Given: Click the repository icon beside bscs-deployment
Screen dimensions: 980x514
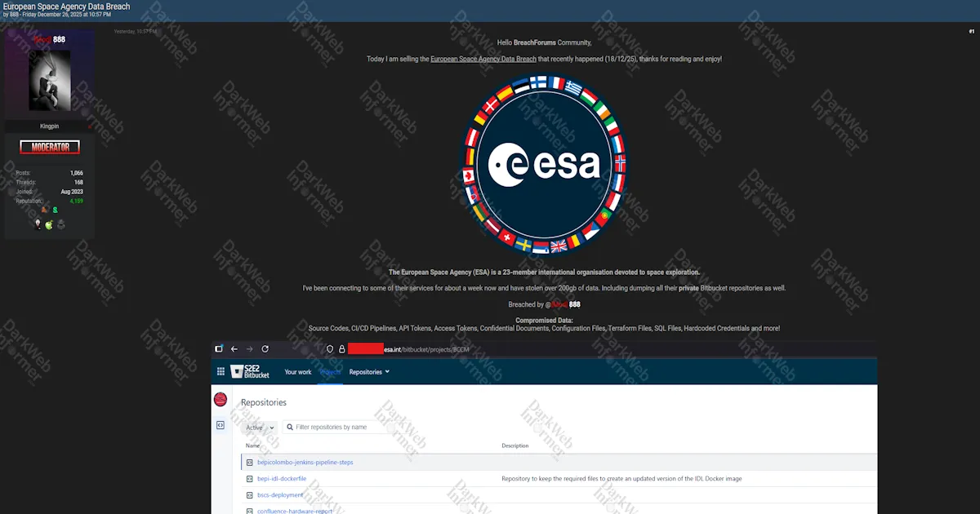Looking at the screenshot, I should (x=249, y=494).
